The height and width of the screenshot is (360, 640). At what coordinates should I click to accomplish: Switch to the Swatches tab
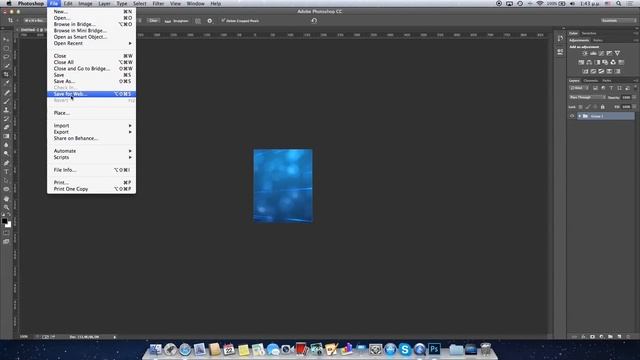(589, 33)
